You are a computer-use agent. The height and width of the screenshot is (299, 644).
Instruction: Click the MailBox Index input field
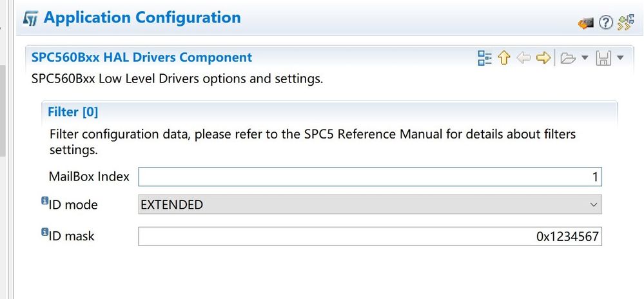(370, 177)
